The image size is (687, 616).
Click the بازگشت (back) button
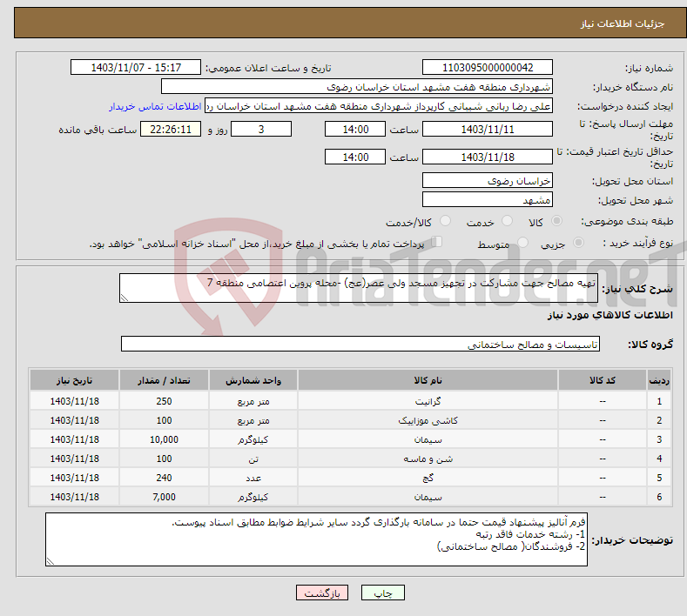coord(322,593)
